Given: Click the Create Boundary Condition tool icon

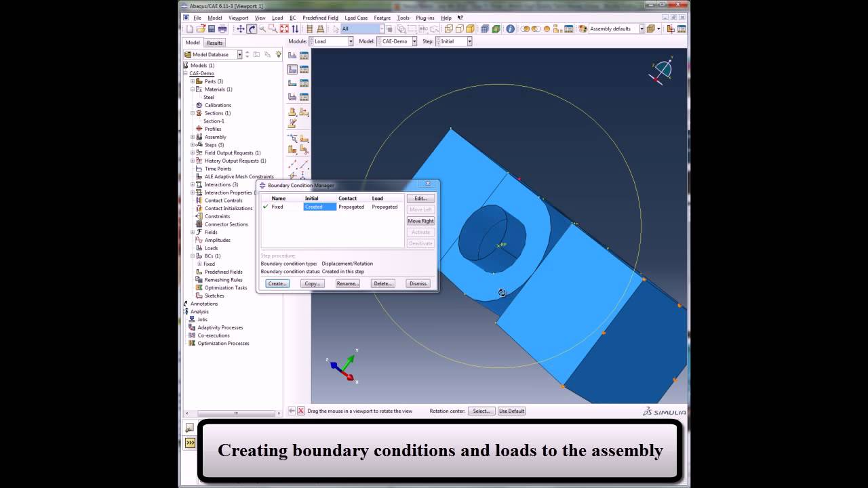Looking at the screenshot, I should [292, 69].
